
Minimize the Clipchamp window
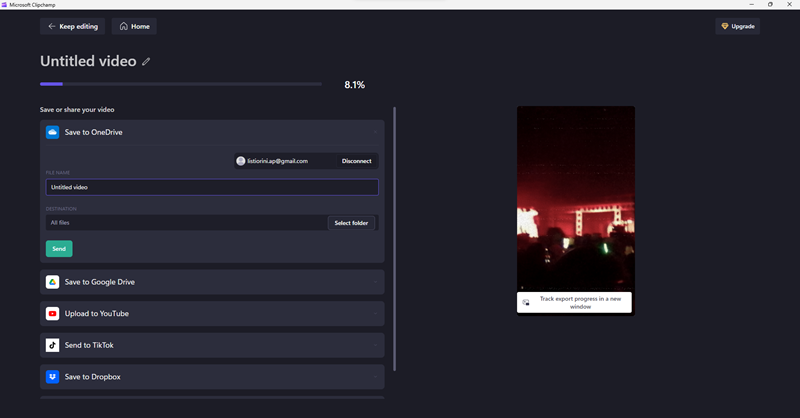tap(752, 4)
